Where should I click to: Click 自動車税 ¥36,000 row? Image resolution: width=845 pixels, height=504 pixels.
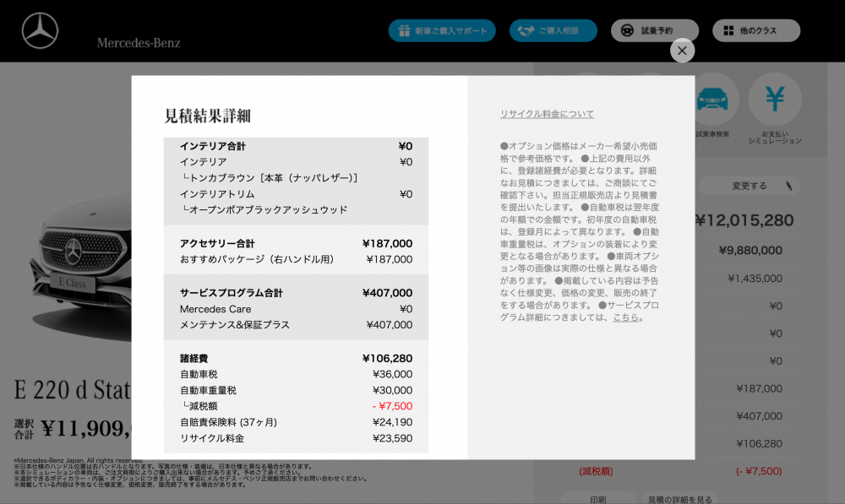[x=296, y=374]
